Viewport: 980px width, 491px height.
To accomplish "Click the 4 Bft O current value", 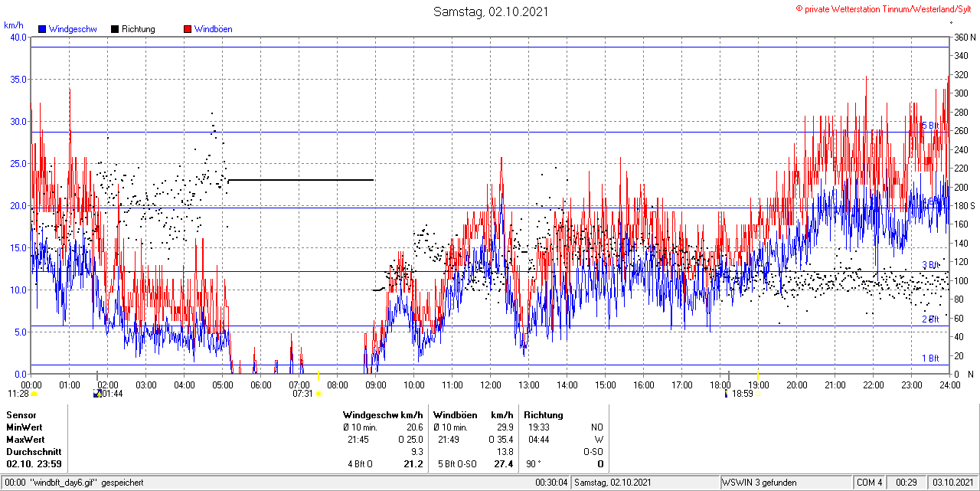I will pos(360,464).
